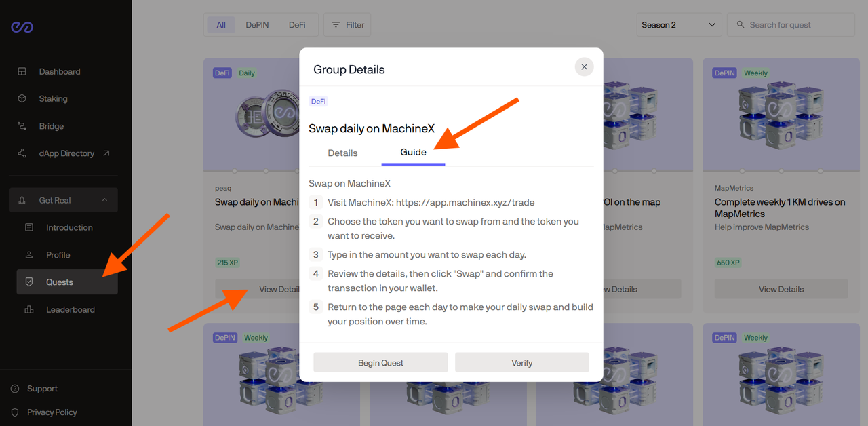Switch to the DeFi category tab in the top bar
Screen dimensions: 868x426
pyautogui.click(x=297, y=25)
